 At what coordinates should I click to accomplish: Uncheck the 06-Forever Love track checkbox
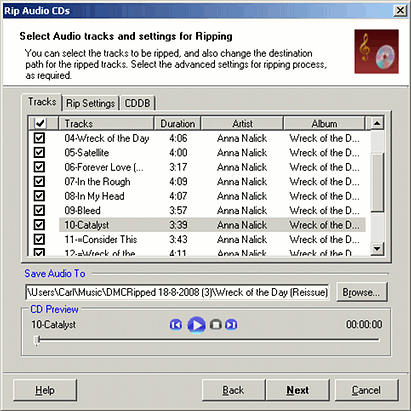(x=39, y=167)
